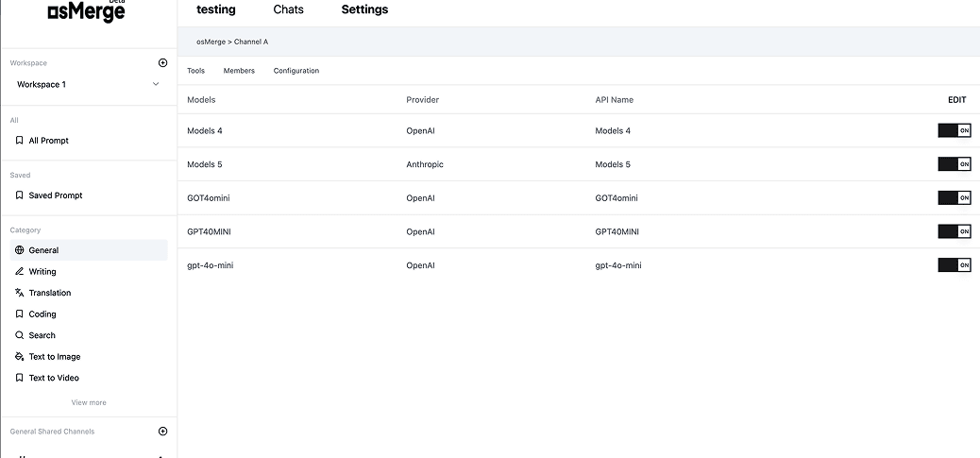Expand categories with View more
Screen dimensions: 980x458
coord(89,402)
